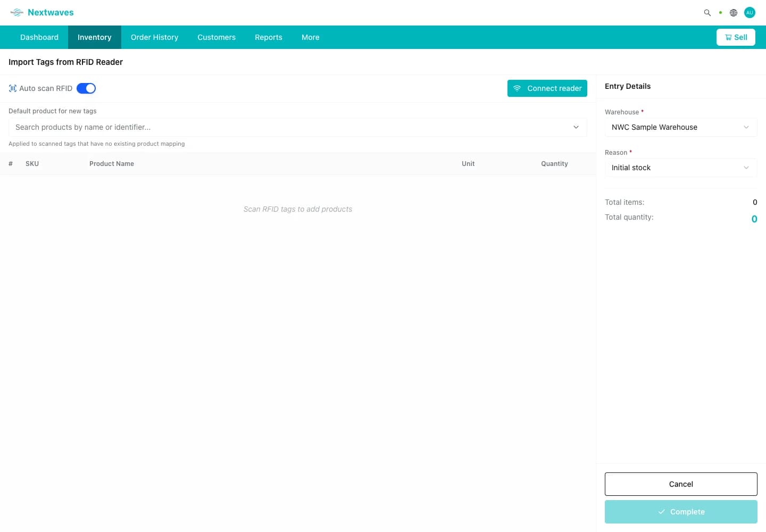This screenshot has width=766, height=532.
Task: Open the Order History tab
Action: pyautogui.click(x=154, y=37)
